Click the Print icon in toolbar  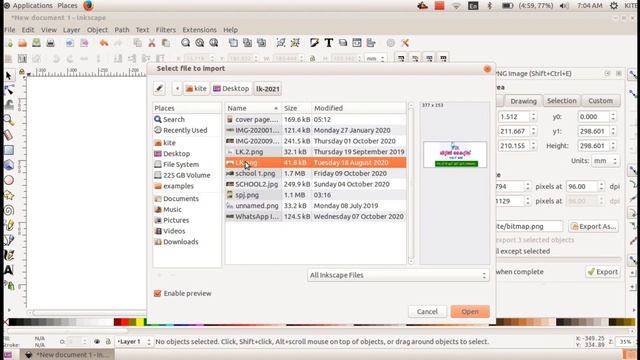(x=50, y=43)
